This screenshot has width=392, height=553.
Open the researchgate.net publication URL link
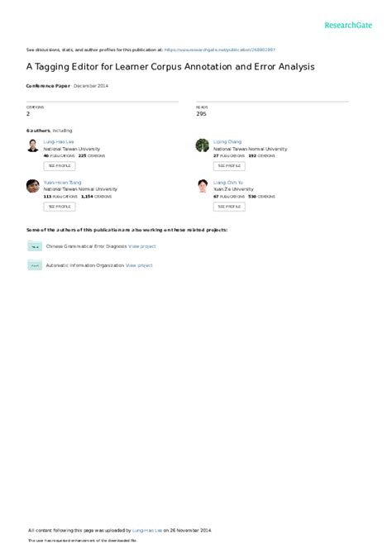pos(220,50)
